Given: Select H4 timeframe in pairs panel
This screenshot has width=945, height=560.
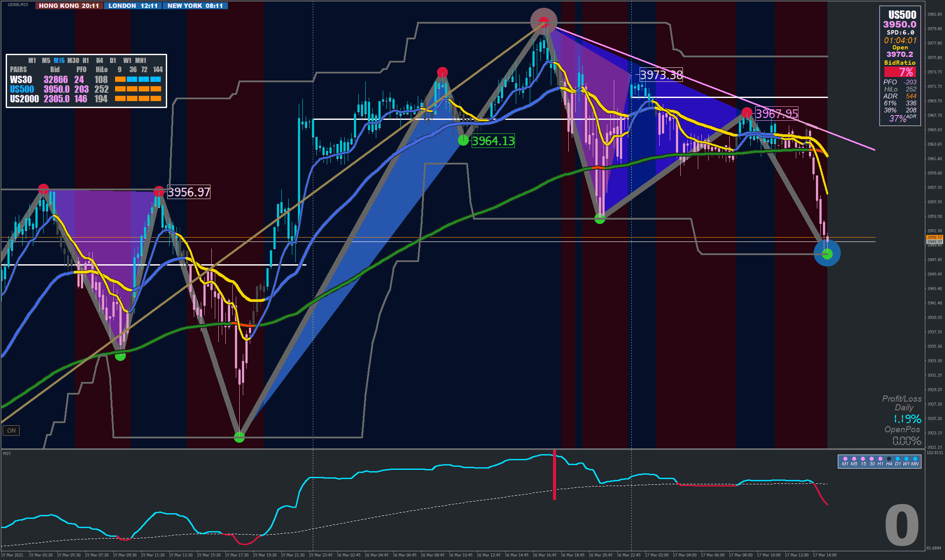Looking at the screenshot, I should click(x=100, y=60).
